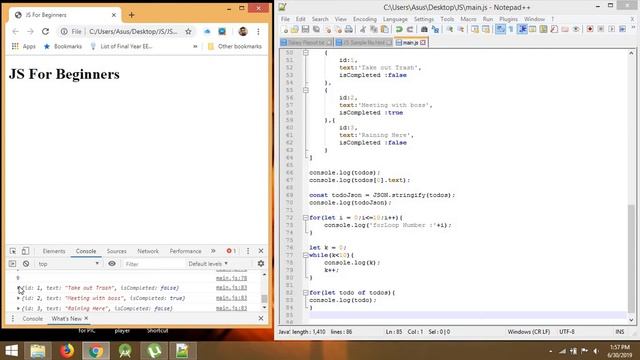Viewport: 640px width, 360px height.
Task: Save the file using the Notepad++ Save icon
Action: pos(305,29)
